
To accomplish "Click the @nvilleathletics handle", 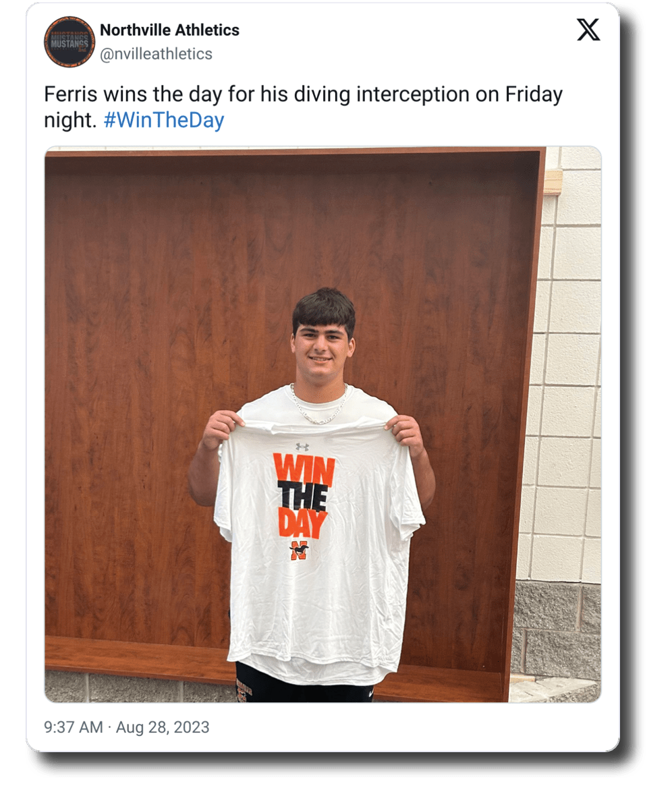I will point(156,54).
